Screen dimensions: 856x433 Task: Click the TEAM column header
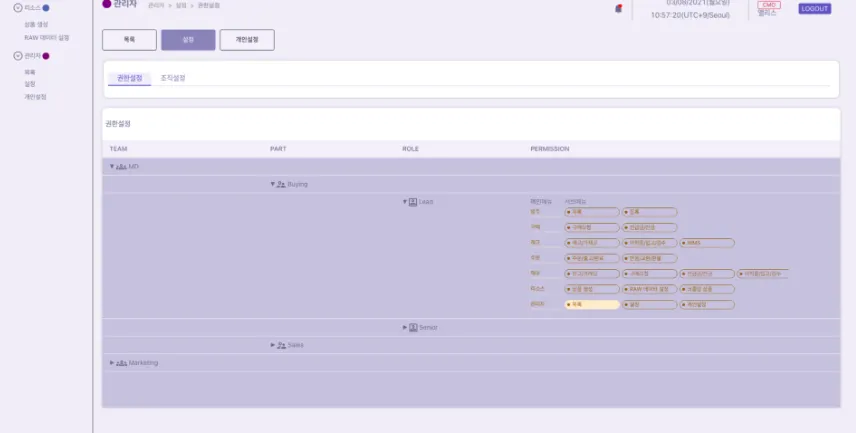(118, 149)
